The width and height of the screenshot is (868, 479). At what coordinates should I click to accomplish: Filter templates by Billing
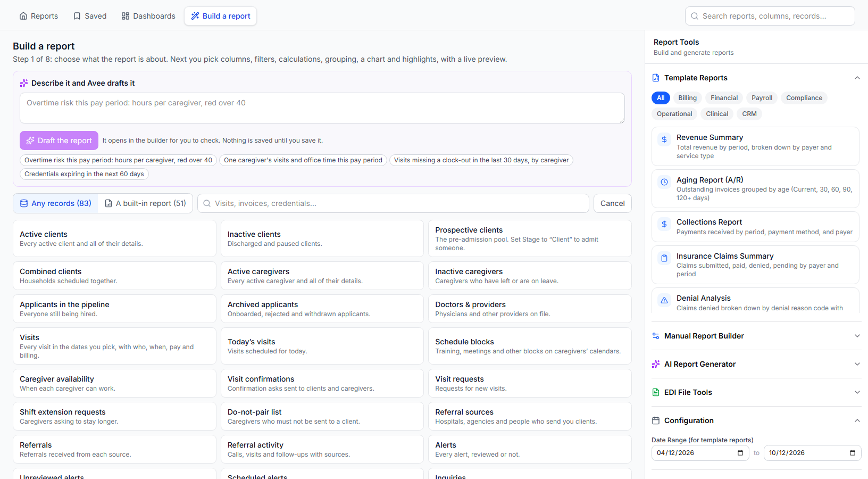[687, 98]
